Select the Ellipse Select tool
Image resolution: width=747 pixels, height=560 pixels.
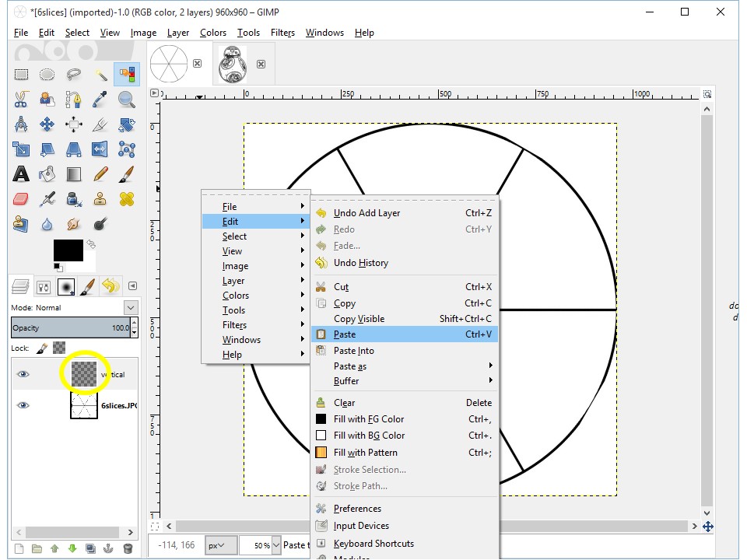click(47, 75)
